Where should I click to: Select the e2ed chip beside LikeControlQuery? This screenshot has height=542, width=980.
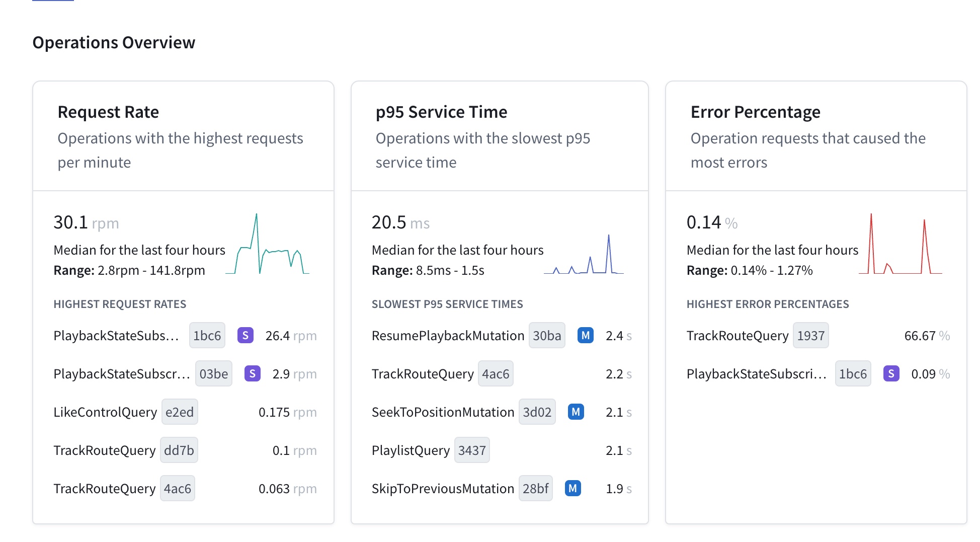[x=180, y=412]
